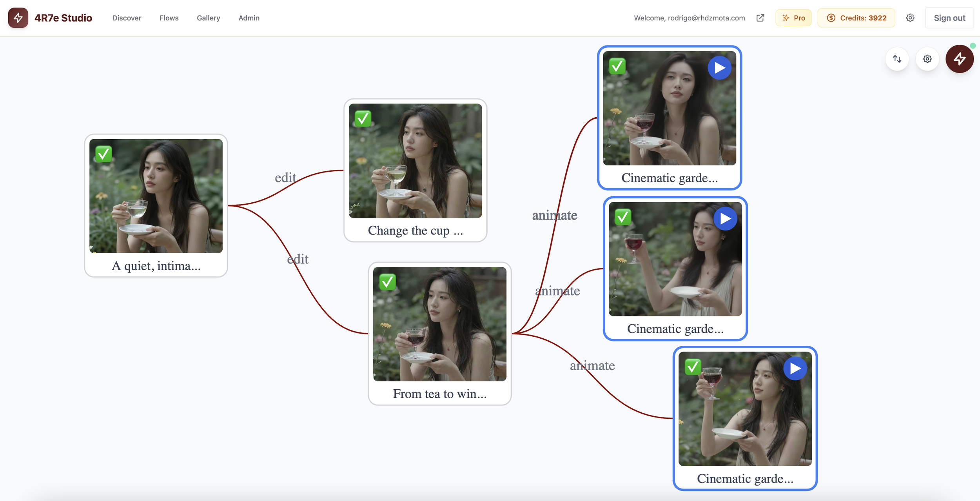Click the 4R7e Studio lightning logo
Viewport: 980px width, 501px height.
(x=18, y=18)
